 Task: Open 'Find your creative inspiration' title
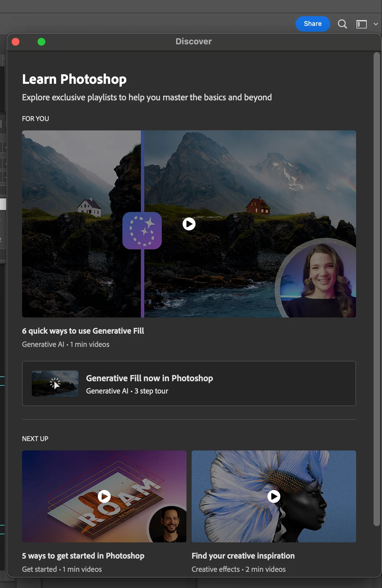243,556
